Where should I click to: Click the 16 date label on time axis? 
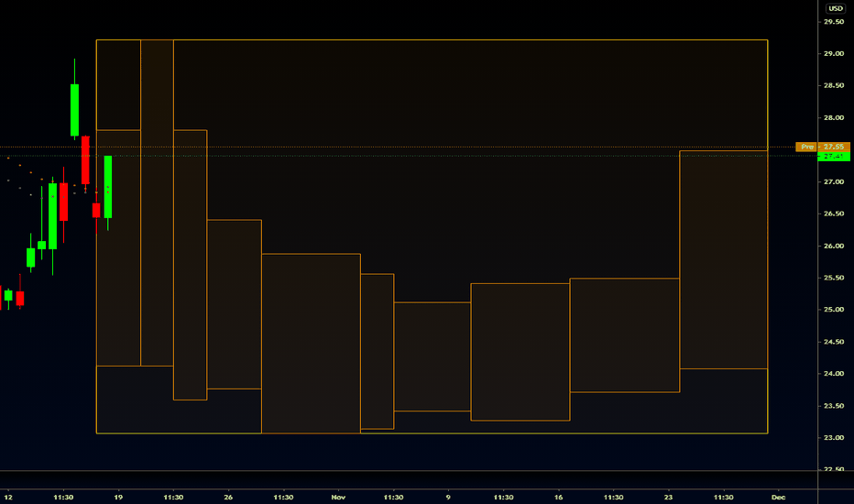pyautogui.click(x=558, y=497)
